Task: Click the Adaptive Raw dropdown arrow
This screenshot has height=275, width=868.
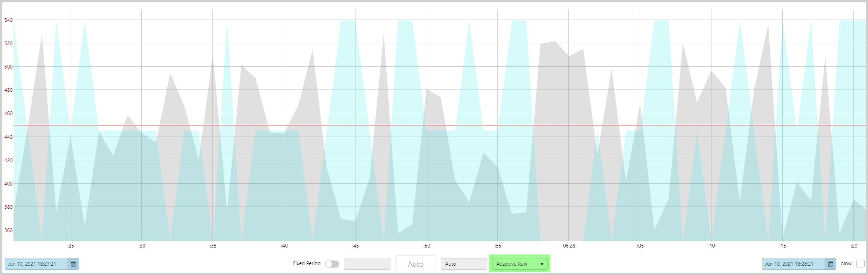Action: pyautogui.click(x=542, y=264)
